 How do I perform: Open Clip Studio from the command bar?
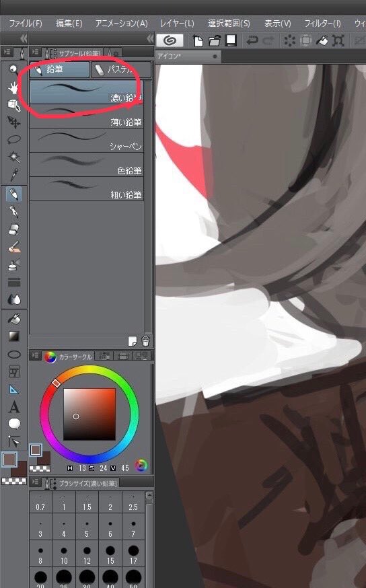click(170, 40)
